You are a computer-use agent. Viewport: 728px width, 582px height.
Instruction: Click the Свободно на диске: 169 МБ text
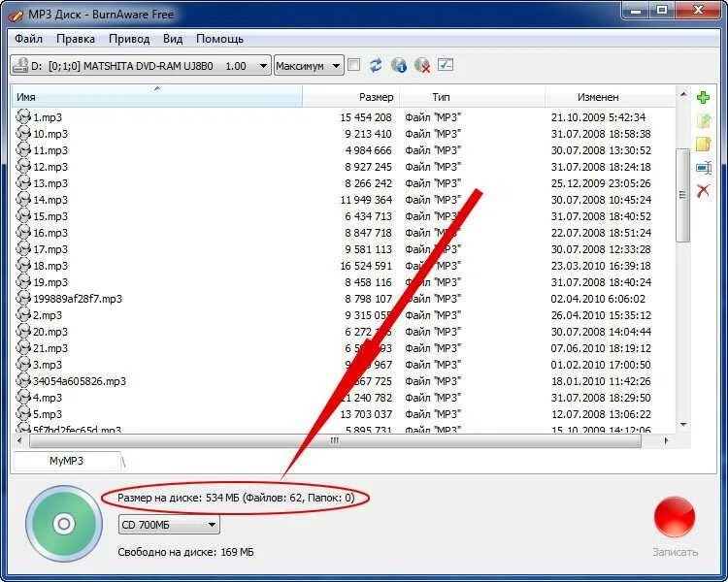coord(185,552)
